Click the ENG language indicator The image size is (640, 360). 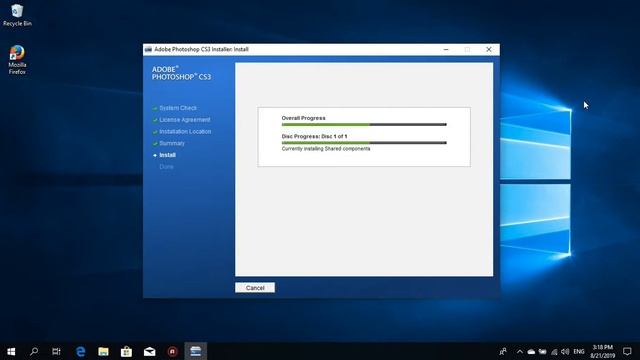[579, 351]
